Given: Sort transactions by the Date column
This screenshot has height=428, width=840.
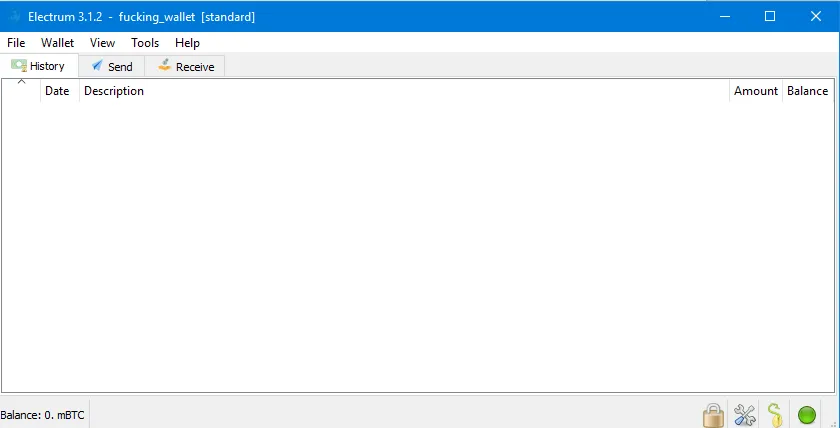Looking at the screenshot, I should click(x=57, y=91).
